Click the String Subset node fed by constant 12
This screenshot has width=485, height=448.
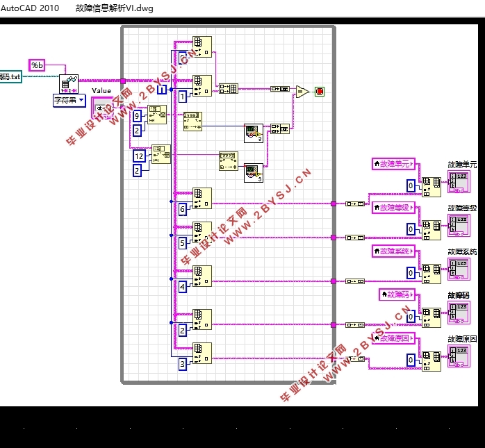pyautogui.click(x=161, y=154)
